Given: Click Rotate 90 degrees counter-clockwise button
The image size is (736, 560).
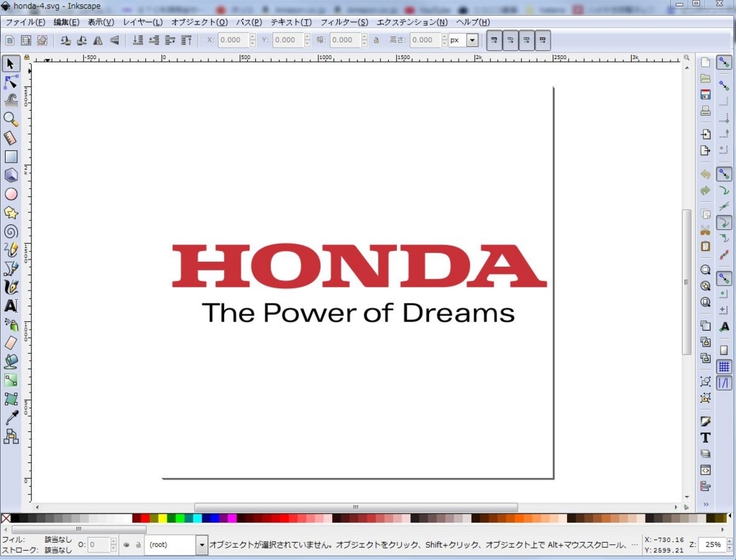Looking at the screenshot, I should [x=65, y=40].
